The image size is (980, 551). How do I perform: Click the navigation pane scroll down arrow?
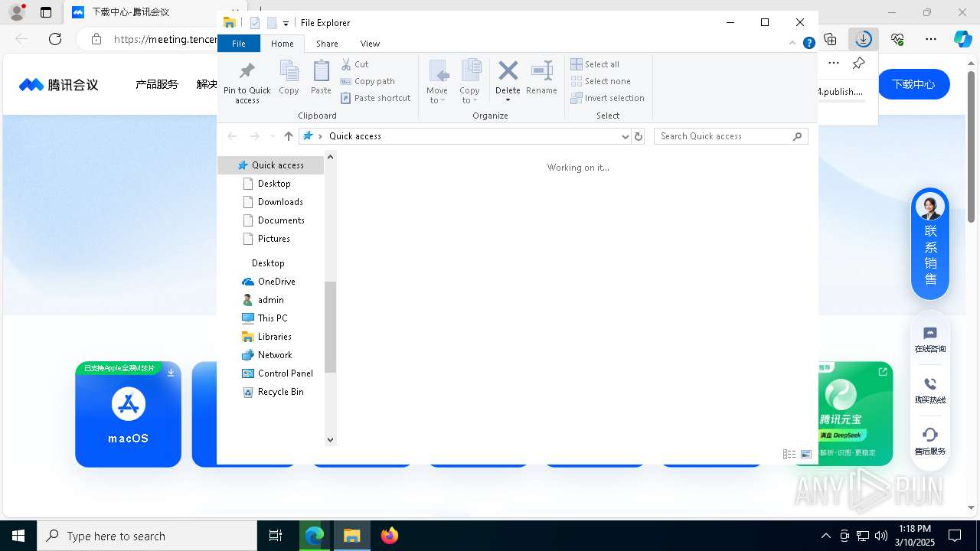point(330,440)
